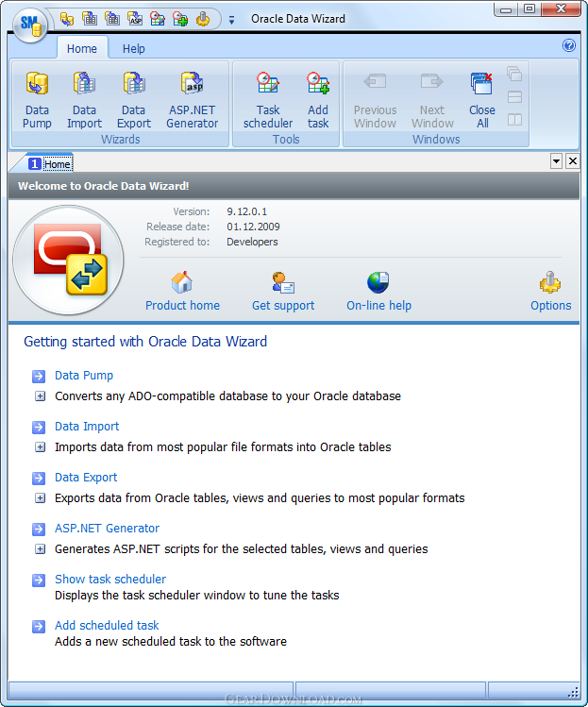The width and height of the screenshot is (588, 707).
Task: Open the Data Pump getting started link
Action: tap(84, 376)
